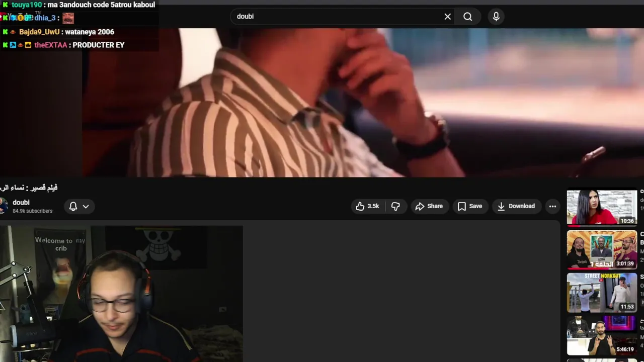
Task: Download the video
Action: [x=516, y=206]
